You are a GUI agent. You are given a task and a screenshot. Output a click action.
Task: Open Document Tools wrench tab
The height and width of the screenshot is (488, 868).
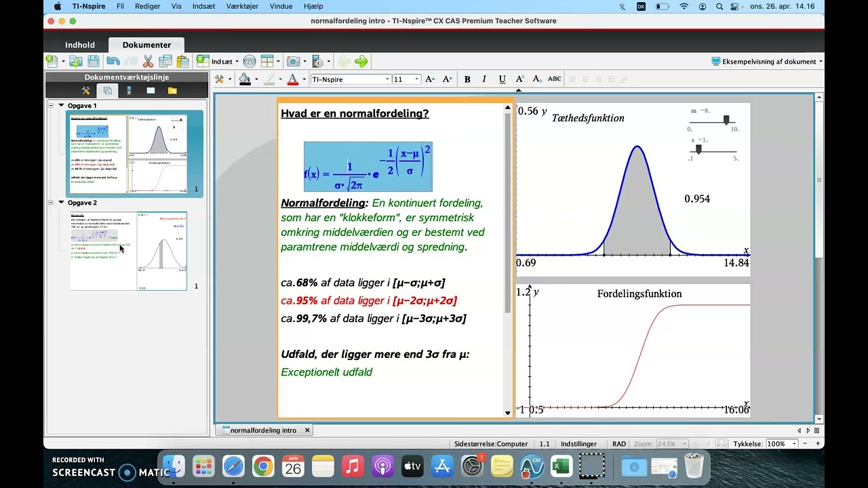85,90
